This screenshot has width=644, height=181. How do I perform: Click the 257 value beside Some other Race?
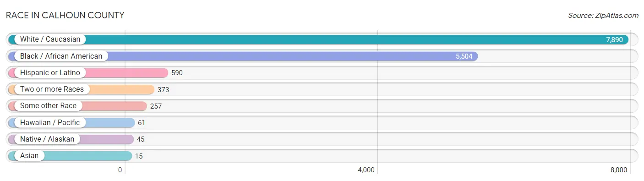coord(156,106)
